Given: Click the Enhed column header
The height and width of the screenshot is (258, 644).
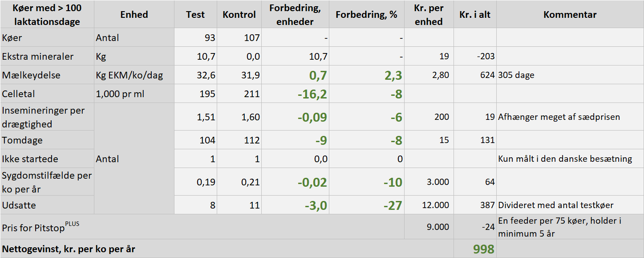Looking at the screenshot, I should click(x=134, y=15).
